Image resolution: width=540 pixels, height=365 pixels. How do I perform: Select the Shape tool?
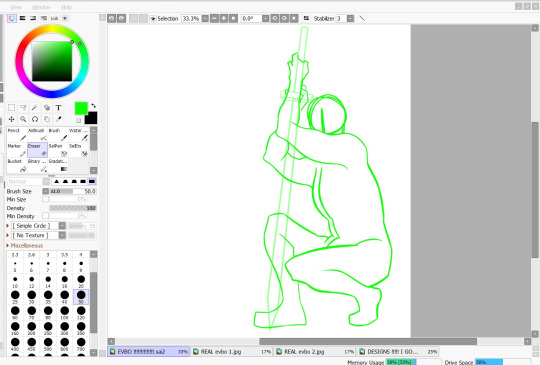tap(46, 108)
